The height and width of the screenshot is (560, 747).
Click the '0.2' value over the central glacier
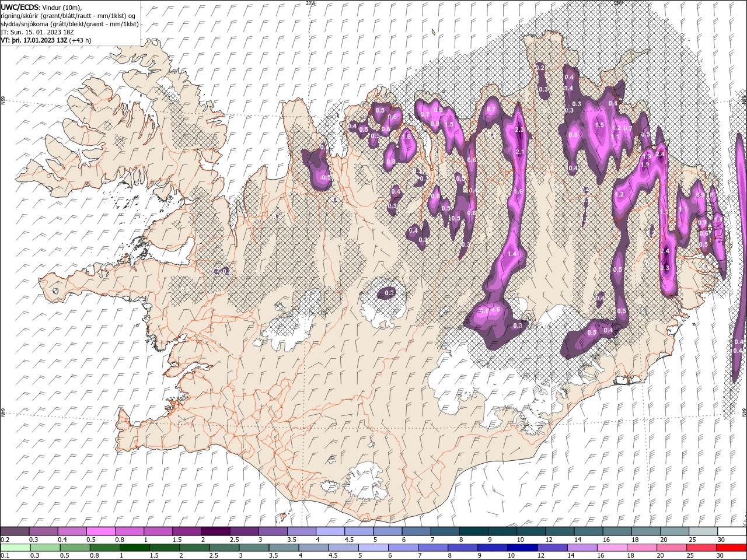point(390,292)
